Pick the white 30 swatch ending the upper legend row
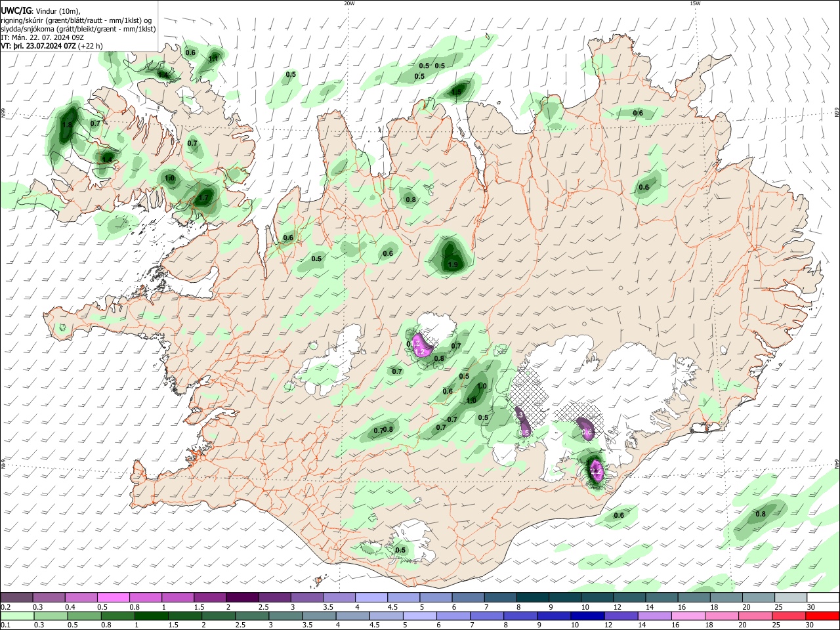840x630 pixels. [823, 597]
